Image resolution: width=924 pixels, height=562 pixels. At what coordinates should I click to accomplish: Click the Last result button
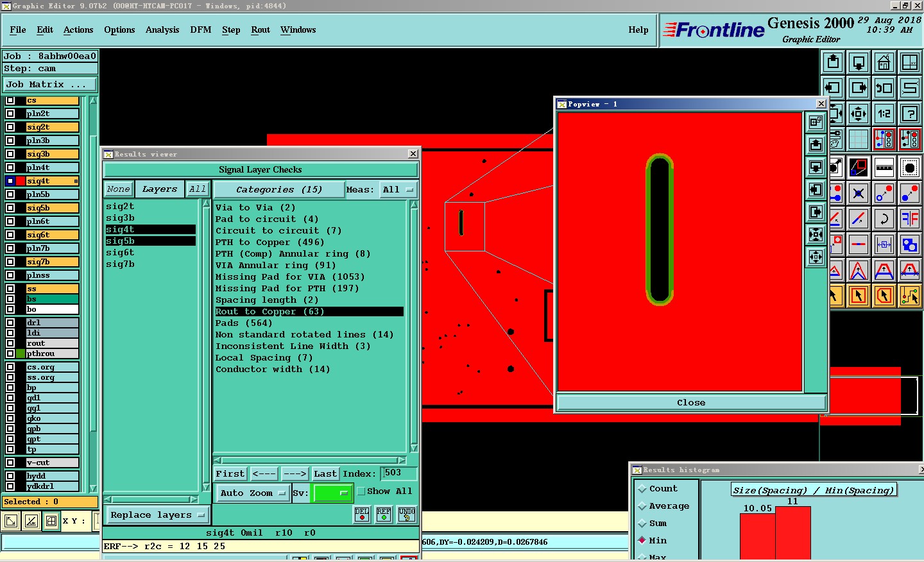point(325,474)
